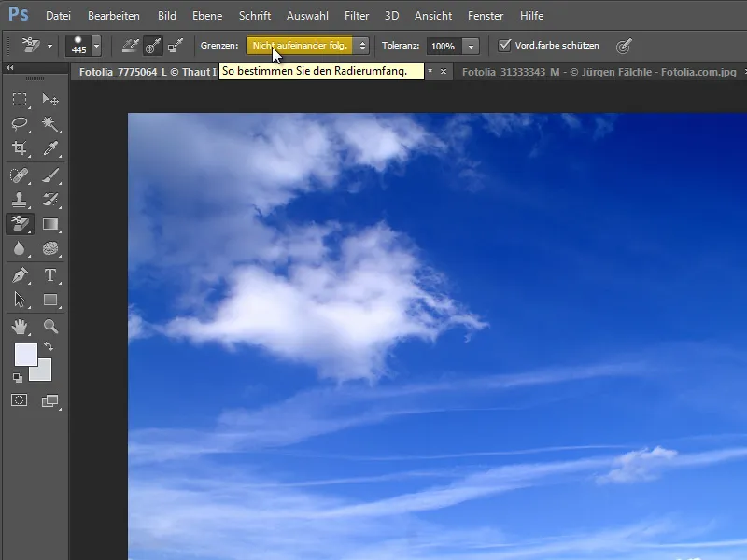Select the Clone Stamp tool

click(20, 200)
